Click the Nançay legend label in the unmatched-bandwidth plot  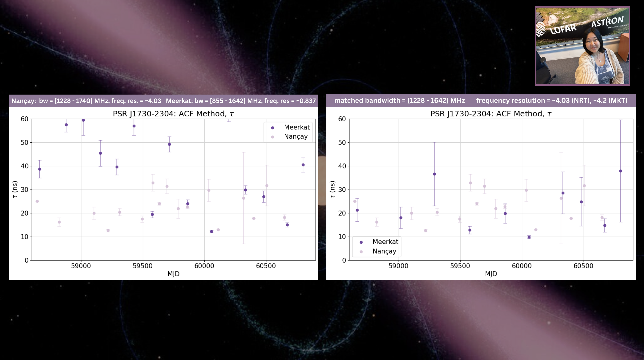296,136
